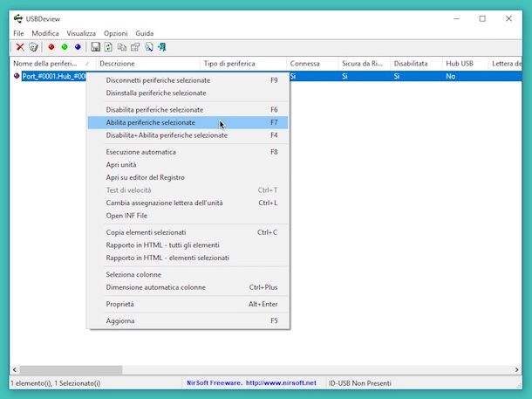Click 'ID-USB Non Presenti' status text
The height and width of the screenshot is (399, 532).
[x=360, y=383]
